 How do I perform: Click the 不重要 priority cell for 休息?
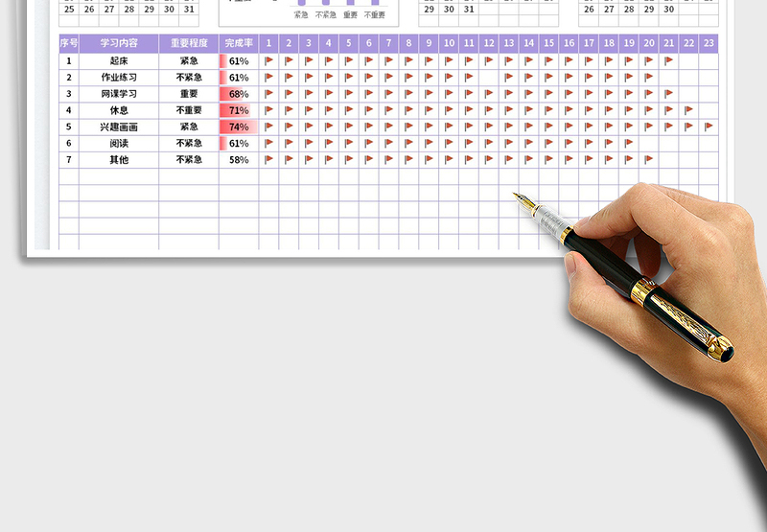(189, 110)
